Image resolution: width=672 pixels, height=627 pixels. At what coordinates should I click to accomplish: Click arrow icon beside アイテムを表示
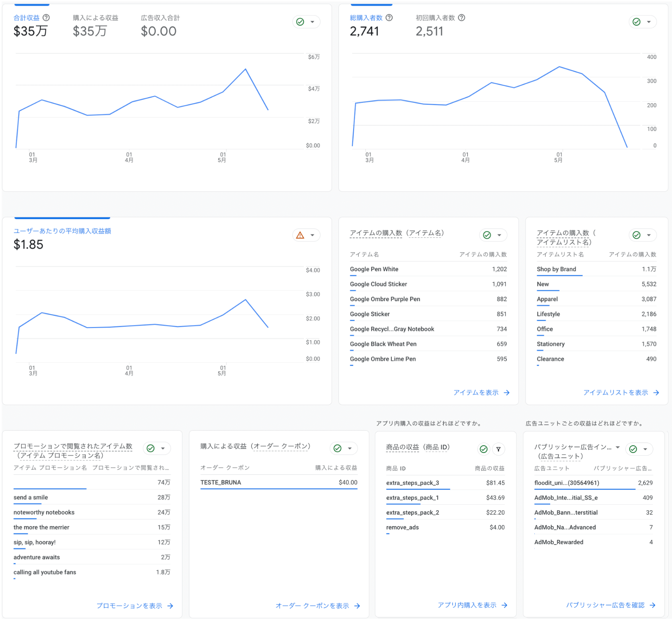[x=507, y=392]
